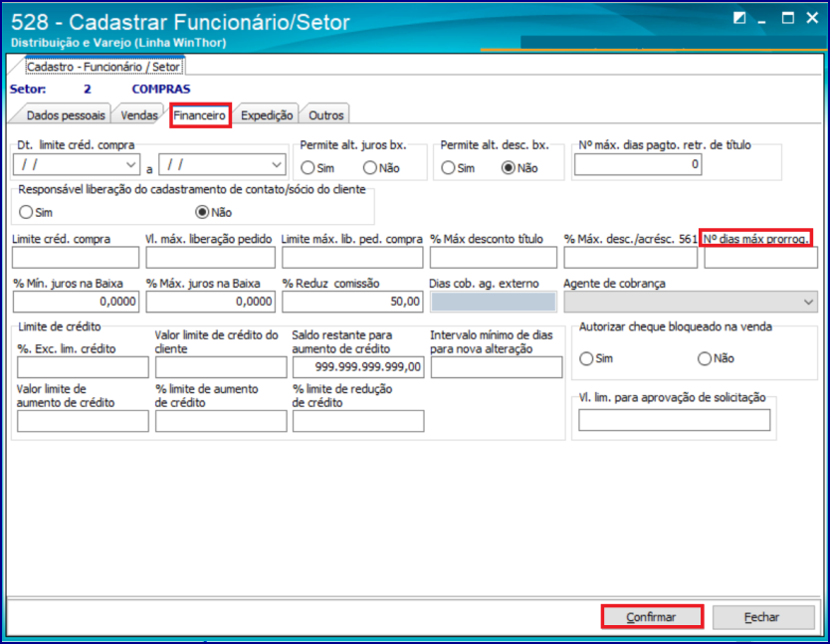This screenshot has width=830, height=644.
Task: Click the Nº dias máx prorrog. field
Action: point(760,258)
